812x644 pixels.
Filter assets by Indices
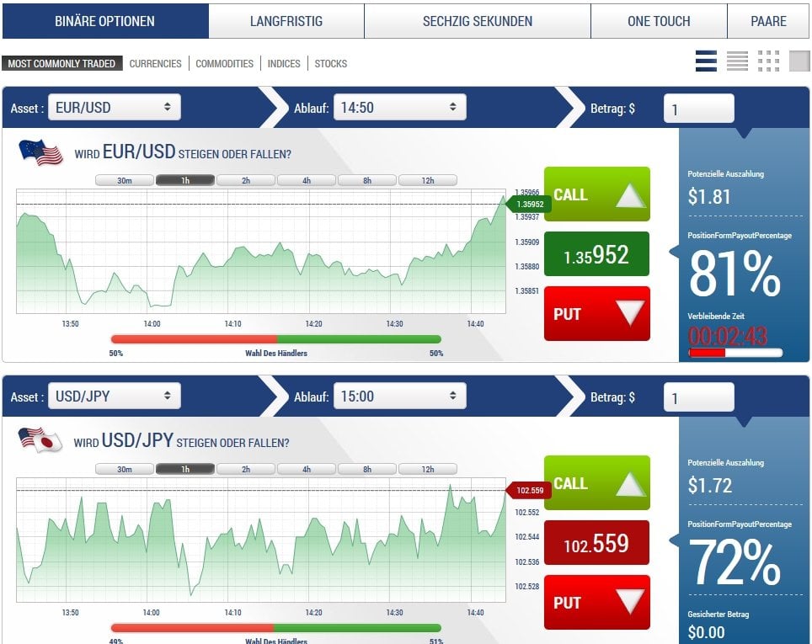tap(284, 64)
